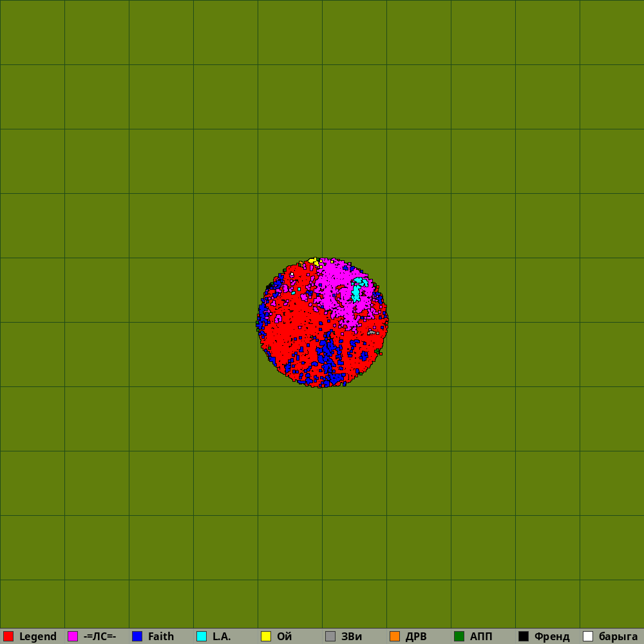
Task: Select the 'Faith' legend label
Action: pos(161,636)
